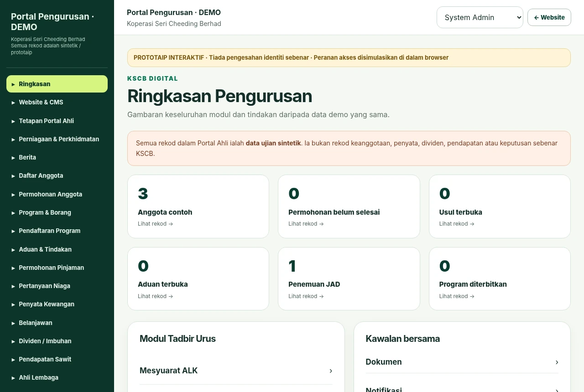Open Pertanyaan Niaga menu item
Image resolution: width=584 pixels, height=392 pixels.
click(57, 286)
